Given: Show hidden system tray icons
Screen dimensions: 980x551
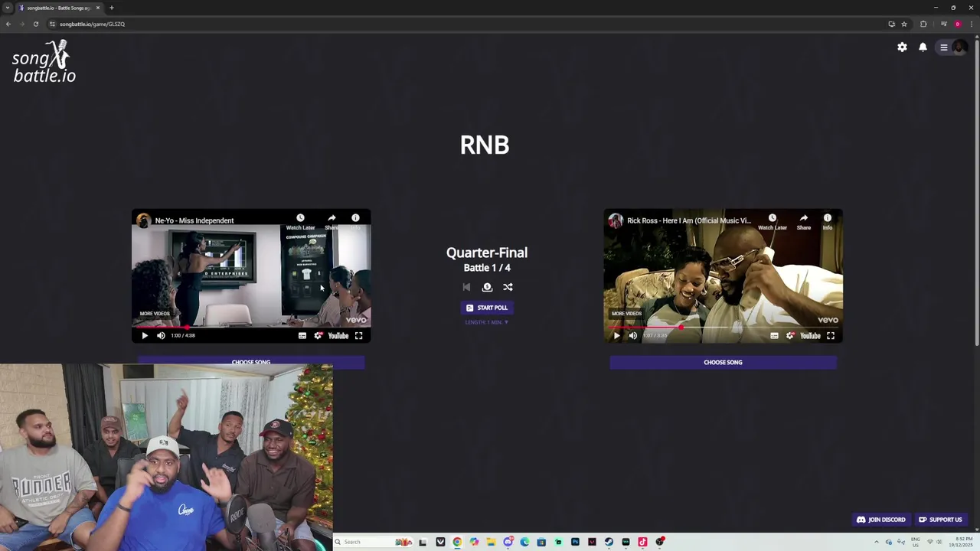Looking at the screenshot, I should click(877, 542).
